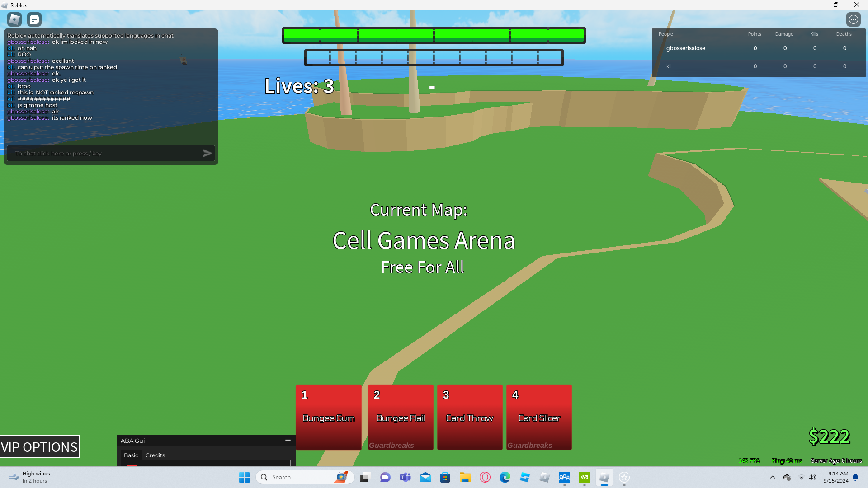868x488 pixels.
Task: Open the star-circle app on the taskbar
Action: click(624, 477)
